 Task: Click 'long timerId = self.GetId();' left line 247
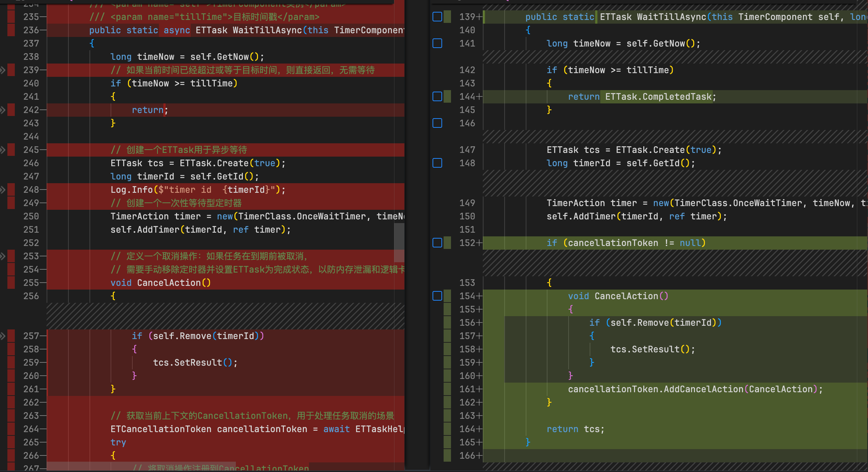pos(185,177)
